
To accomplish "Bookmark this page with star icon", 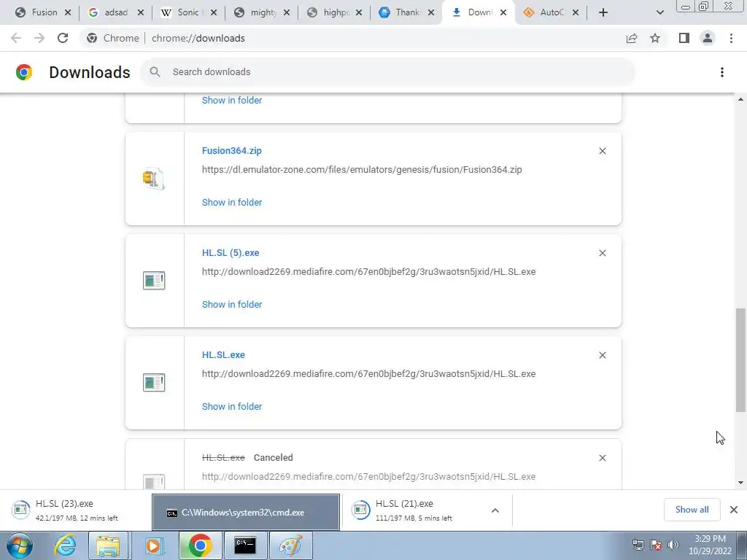I will (655, 38).
